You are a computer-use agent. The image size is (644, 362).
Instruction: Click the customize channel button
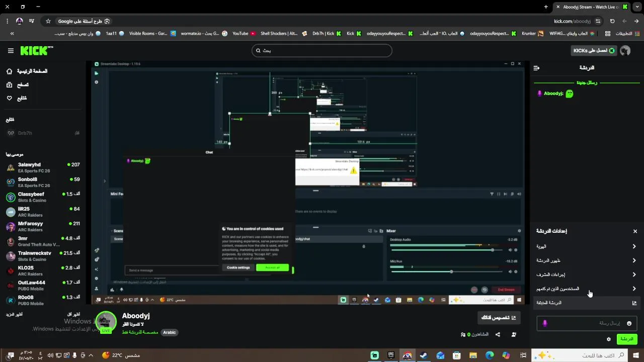[x=499, y=318]
